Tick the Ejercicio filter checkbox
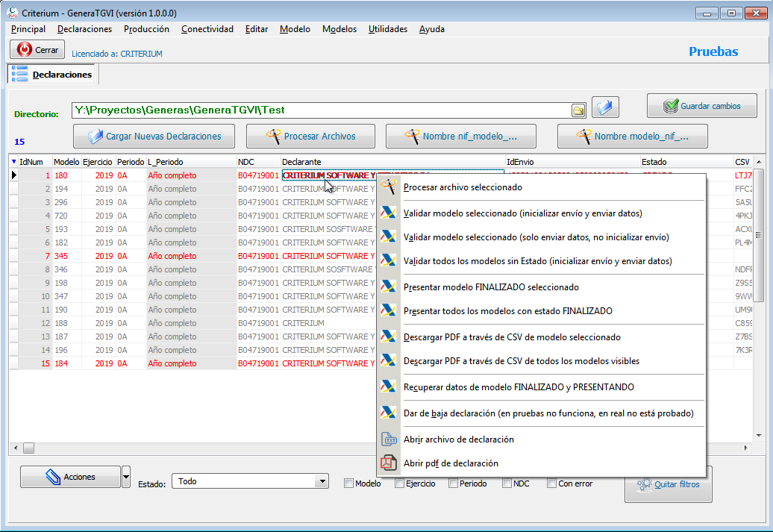 [400, 484]
